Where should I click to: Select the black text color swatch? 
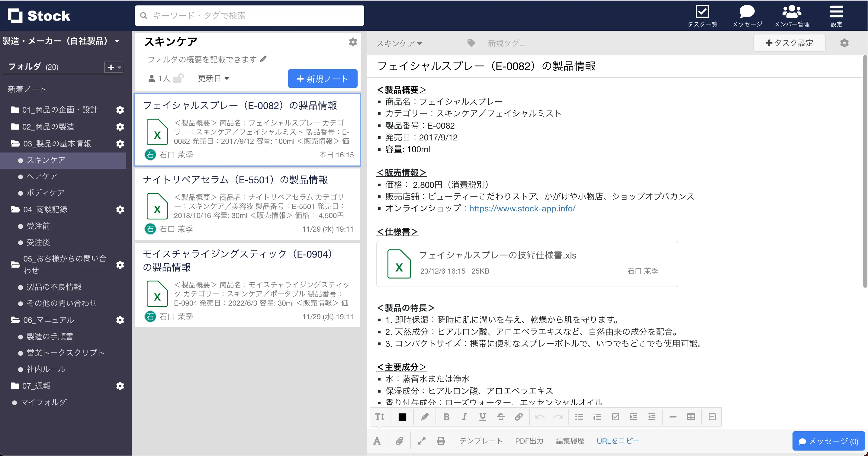(x=402, y=417)
